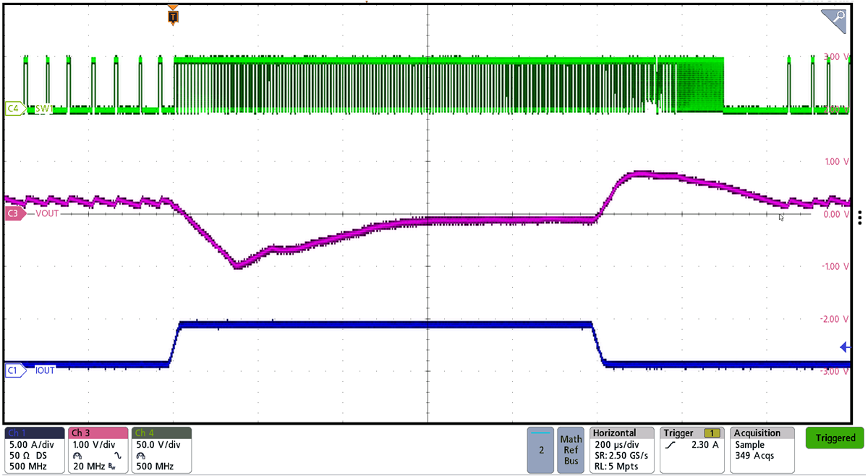The height and width of the screenshot is (476, 868).
Task: Open the Math waveform menu
Action: click(x=570, y=438)
